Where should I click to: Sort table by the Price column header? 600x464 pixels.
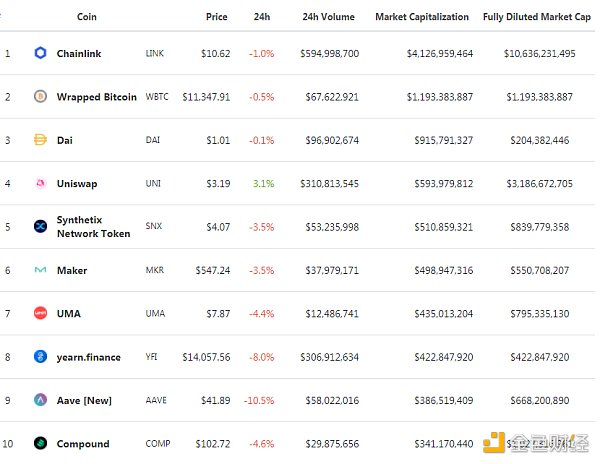[x=216, y=17]
